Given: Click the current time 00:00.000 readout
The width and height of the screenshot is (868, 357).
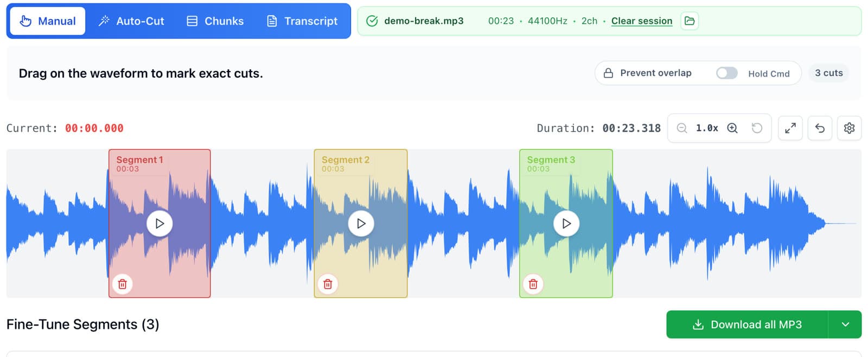Looking at the screenshot, I should pyautogui.click(x=94, y=129).
